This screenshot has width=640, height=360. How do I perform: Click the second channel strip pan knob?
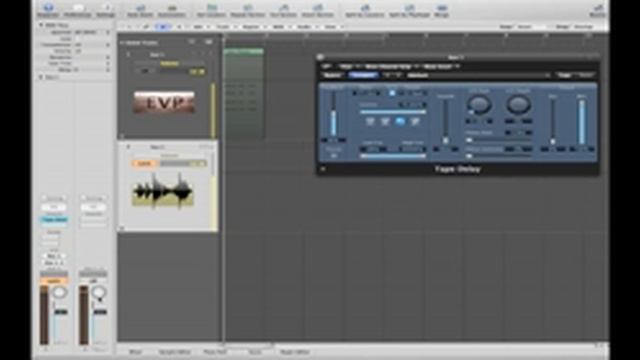click(99, 292)
